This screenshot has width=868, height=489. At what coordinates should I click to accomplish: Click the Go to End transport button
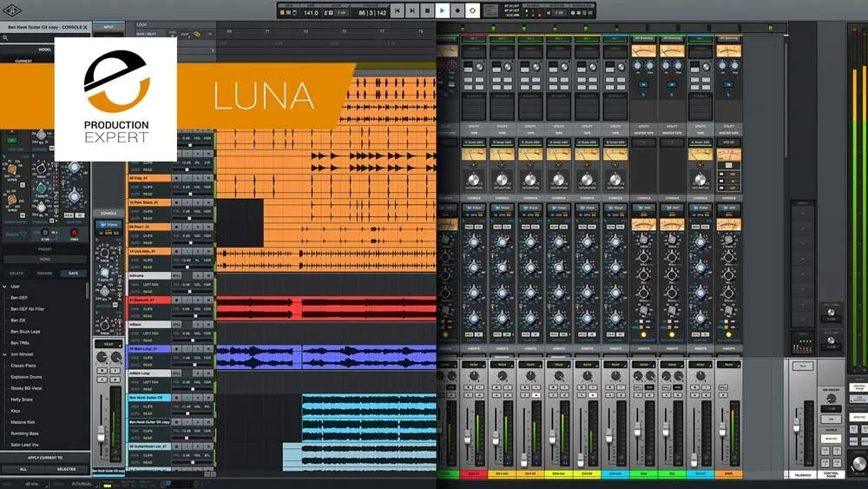coord(412,10)
